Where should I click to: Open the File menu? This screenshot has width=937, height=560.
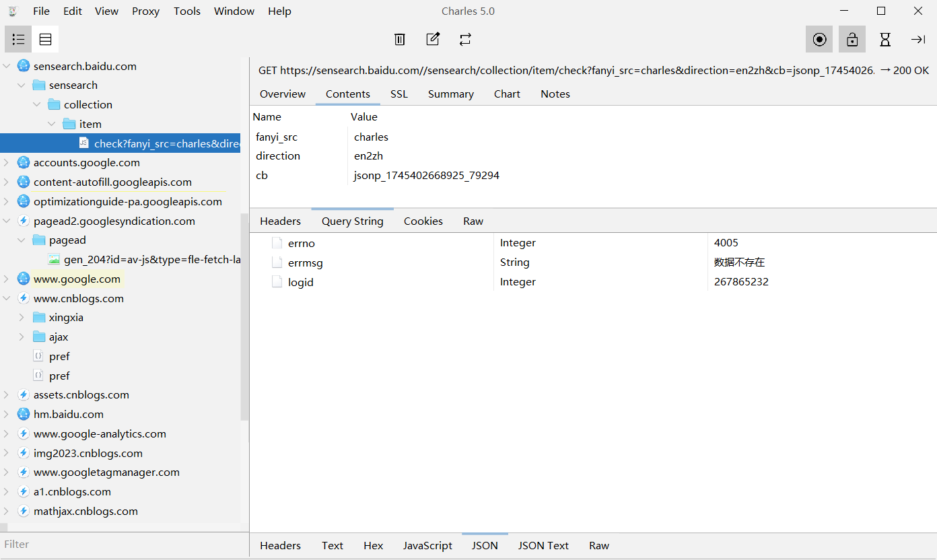(41, 11)
